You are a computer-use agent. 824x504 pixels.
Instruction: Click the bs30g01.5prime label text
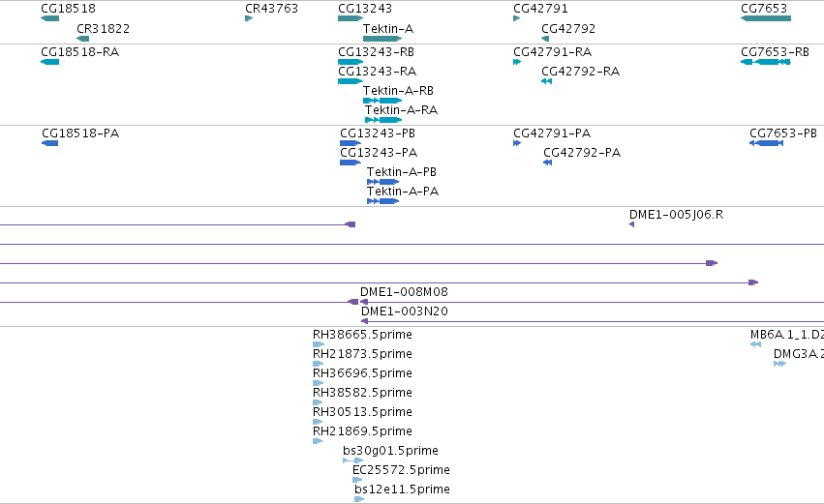390,451
